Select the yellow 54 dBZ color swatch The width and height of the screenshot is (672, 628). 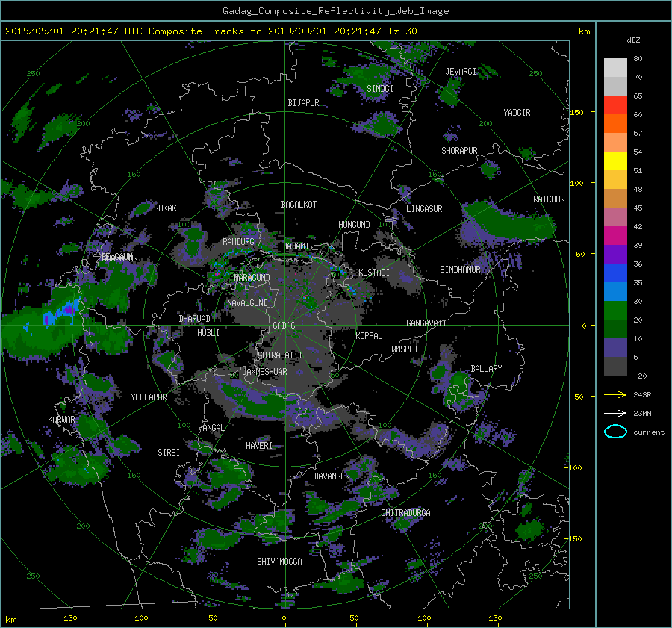coord(615,161)
